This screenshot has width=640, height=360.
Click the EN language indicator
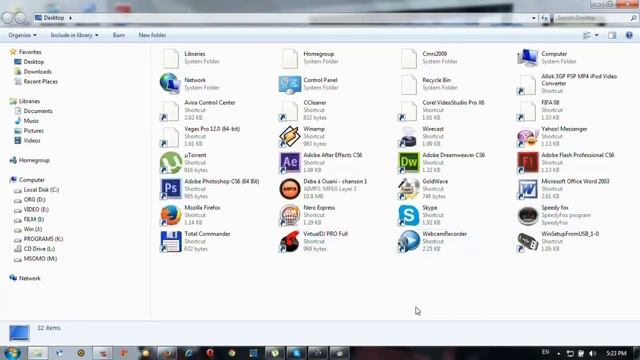click(x=545, y=352)
